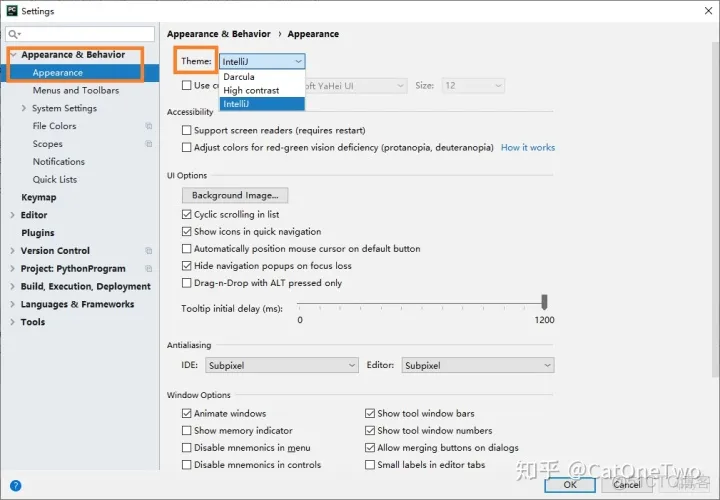Collapse the Appearance & Behavior tree node
Image resolution: width=720 pixels, height=500 pixels.
click(x=13, y=55)
